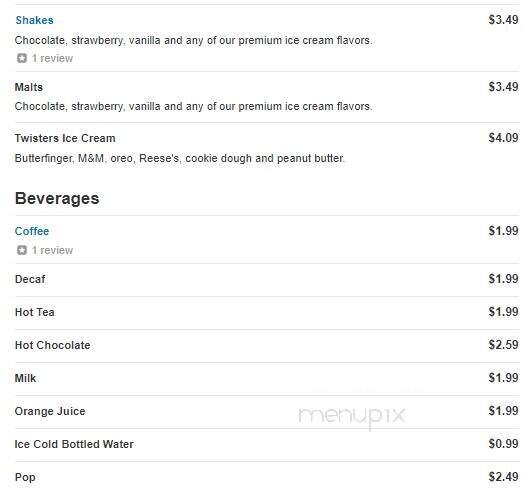Click the star review icon under Shakes

click(22, 58)
